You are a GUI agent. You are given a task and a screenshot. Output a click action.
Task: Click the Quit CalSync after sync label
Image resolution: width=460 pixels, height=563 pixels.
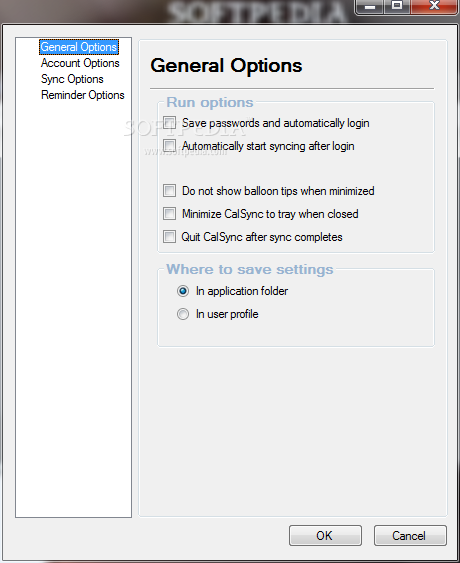(262, 237)
